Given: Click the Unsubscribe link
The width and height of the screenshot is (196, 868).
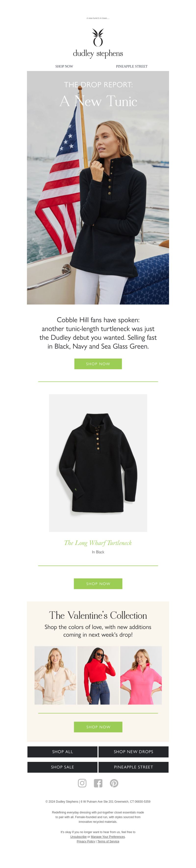Looking at the screenshot, I should coord(78,837).
